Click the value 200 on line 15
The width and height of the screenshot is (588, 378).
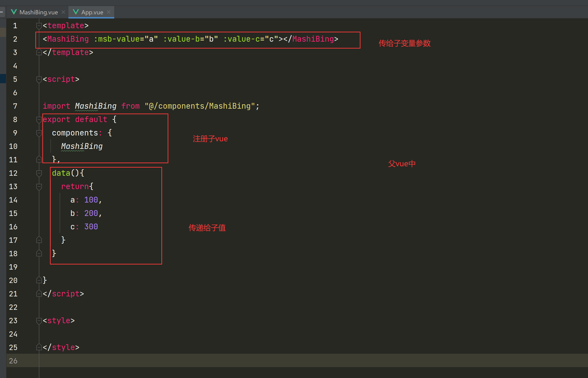point(91,213)
